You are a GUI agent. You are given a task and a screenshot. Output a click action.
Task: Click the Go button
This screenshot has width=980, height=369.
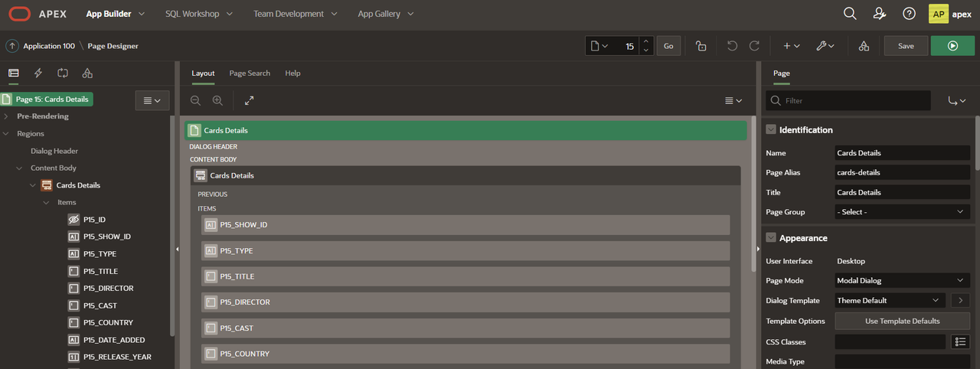[x=668, y=46]
